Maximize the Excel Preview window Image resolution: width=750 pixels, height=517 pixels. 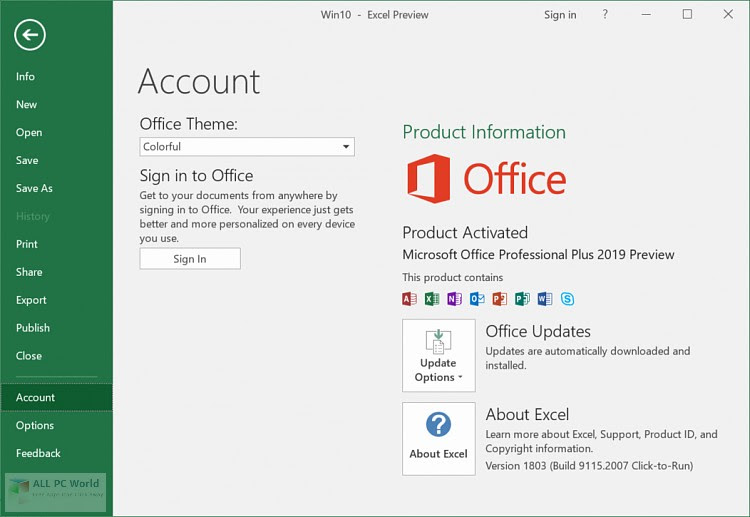point(687,14)
